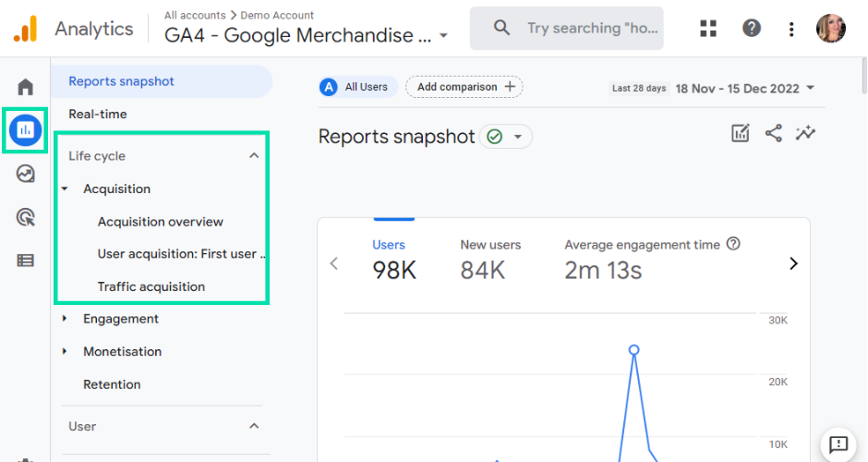Select the New users metric tab
This screenshot has height=462, width=868.
point(490,260)
